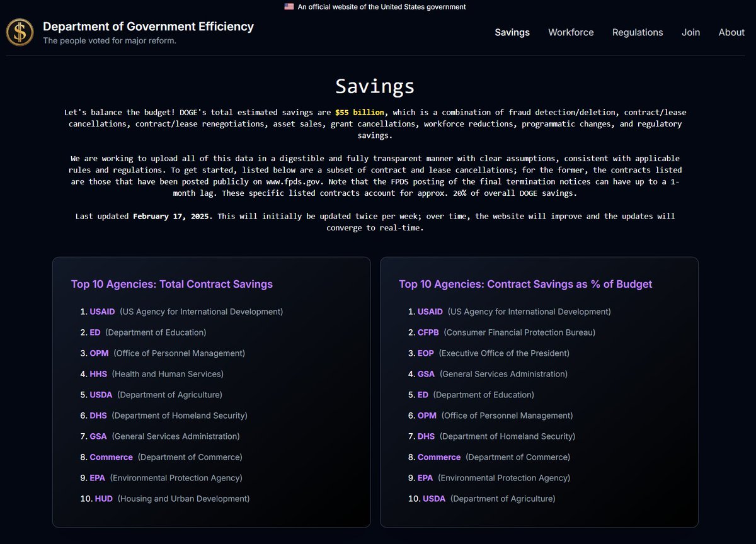This screenshot has height=544, width=756.
Task: Click 'Top 10 Agencies: Contract Savings as % of Budget' heading
Action: pos(525,284)
